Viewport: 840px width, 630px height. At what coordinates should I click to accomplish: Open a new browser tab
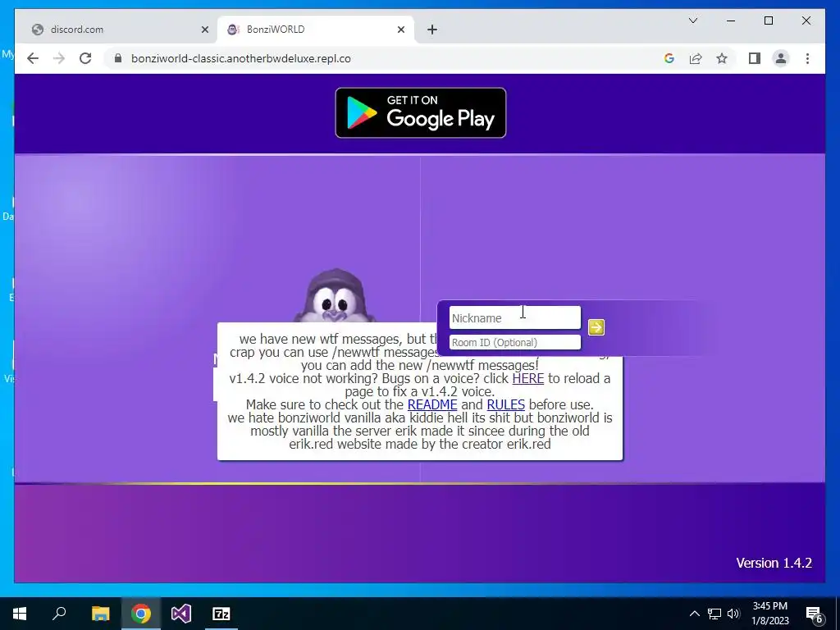pos(432,30)
